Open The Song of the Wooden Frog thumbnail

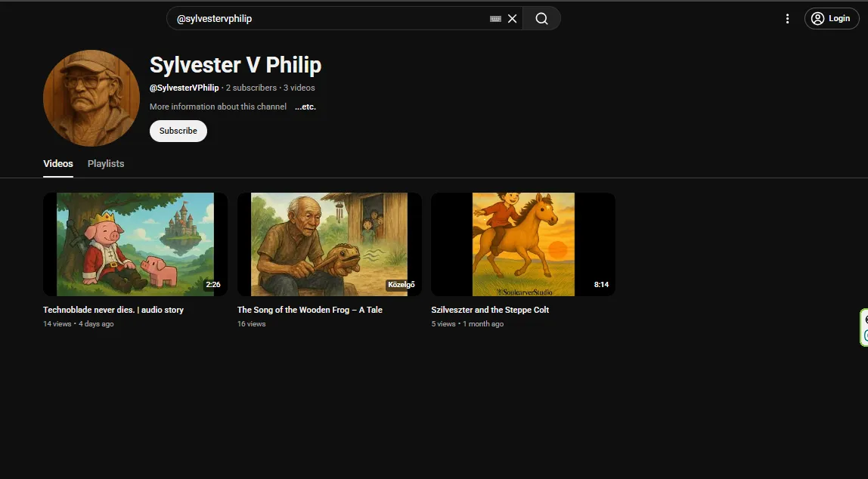329,244
